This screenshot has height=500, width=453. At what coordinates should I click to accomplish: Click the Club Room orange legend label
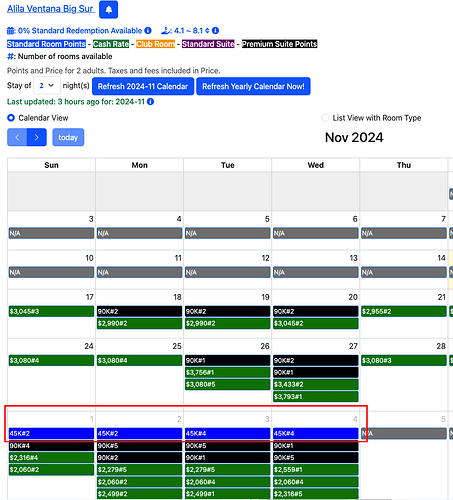[x=155, y=44]
